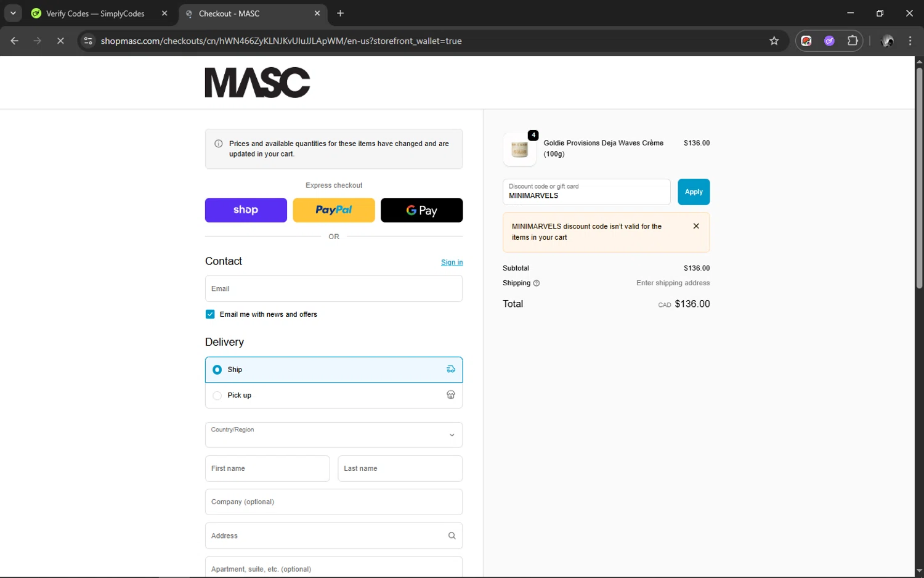Open the browser profile avatar
The image size is (924, 578).
(888, 41)
